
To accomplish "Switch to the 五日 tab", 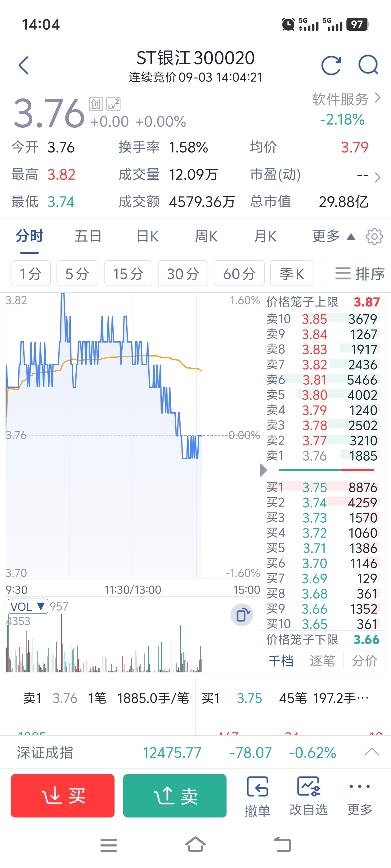I will point(88,236).
